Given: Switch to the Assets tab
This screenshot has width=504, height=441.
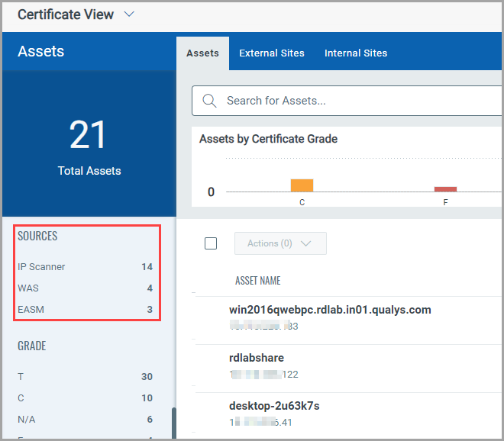Looking at the screenshot, I should tap(202, 53).
